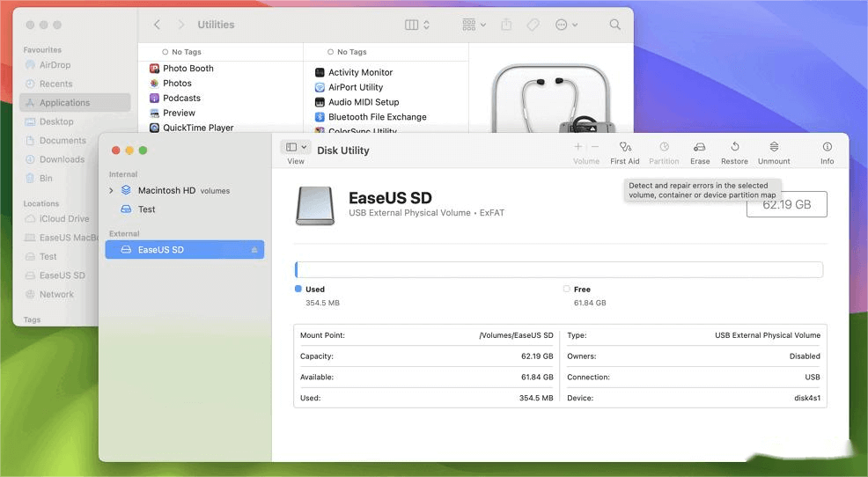868x477 pixels.
Task: Select EaseUS SD in Disk Utility sidebar
Action: click(184, 250)
